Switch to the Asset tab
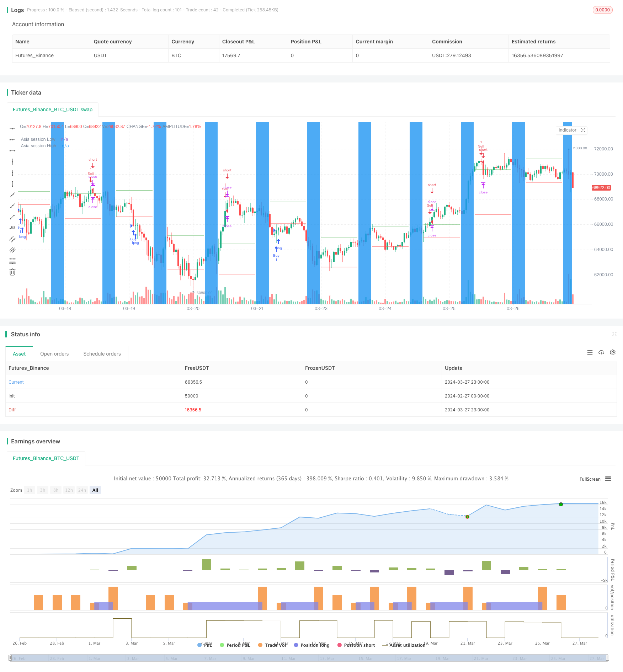Viewport: 623px width, 672px height. (19, 354)
